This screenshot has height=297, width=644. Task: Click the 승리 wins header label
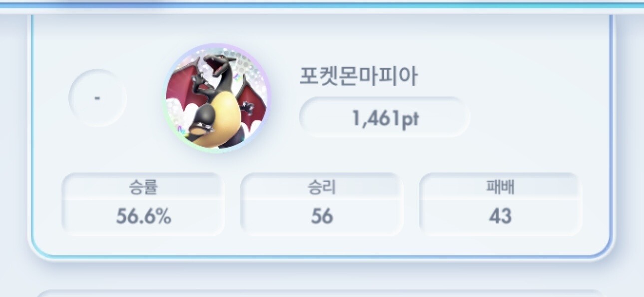coord(322,187)
